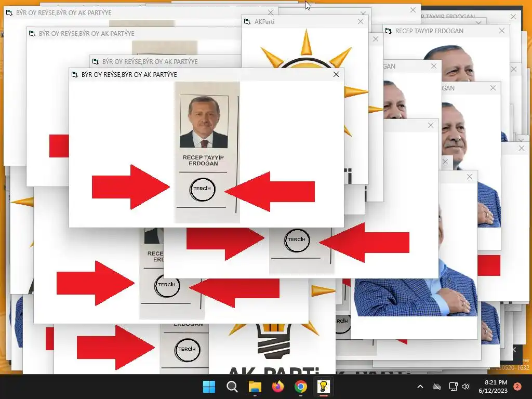Open the volume speaker tray icon
532x399 pixels.
(x=465, y=387)
